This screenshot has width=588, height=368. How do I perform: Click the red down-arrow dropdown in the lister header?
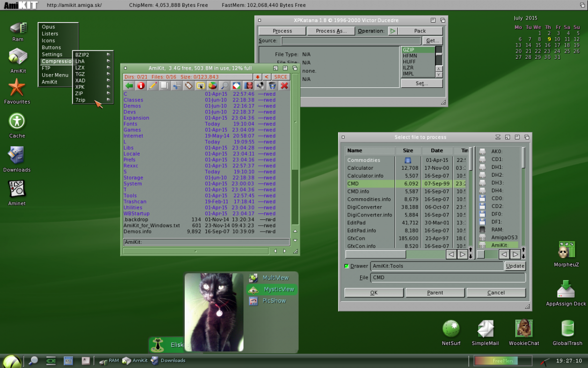(258, 77)
